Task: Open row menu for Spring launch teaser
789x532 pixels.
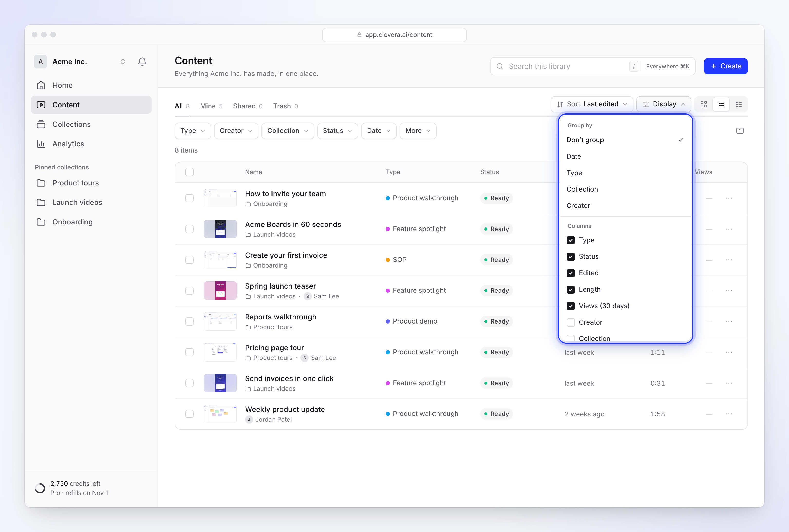Action: pyautogui.click(x=729, y=291)
